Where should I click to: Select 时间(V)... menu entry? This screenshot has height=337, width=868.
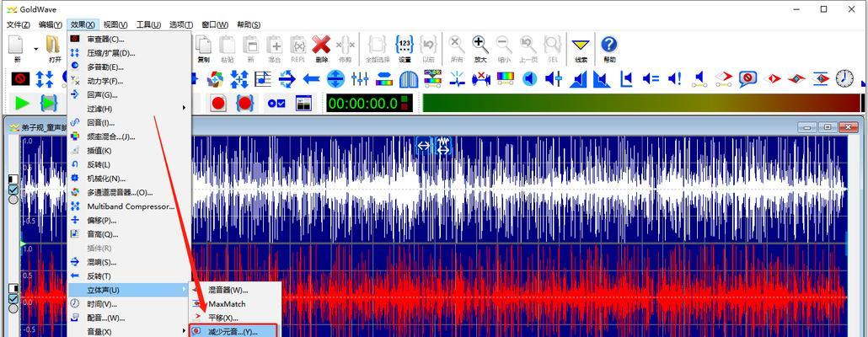pyautogui.click(x=130, y=304)
